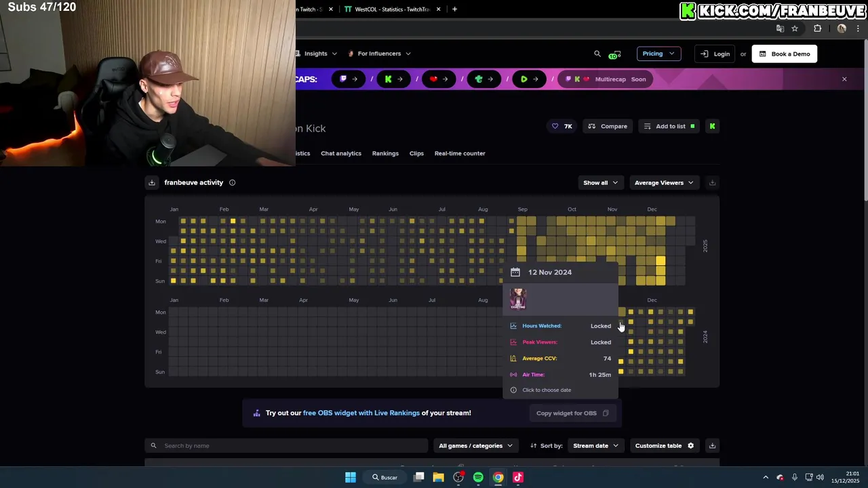The height and width of the screenshot is (488, 868).
Task: Click the Add to list button
Action: click(669, 126)
